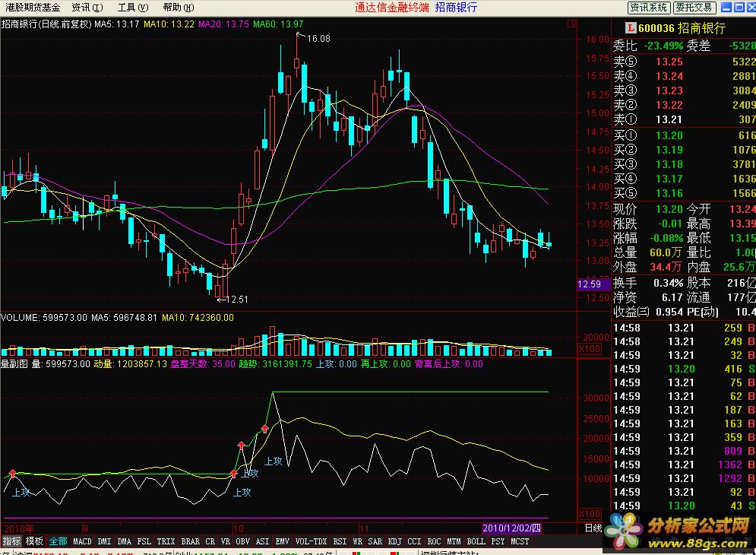Switch to the BRAR indicator
This screenshot has width=756, height=555.
[190, 541]
